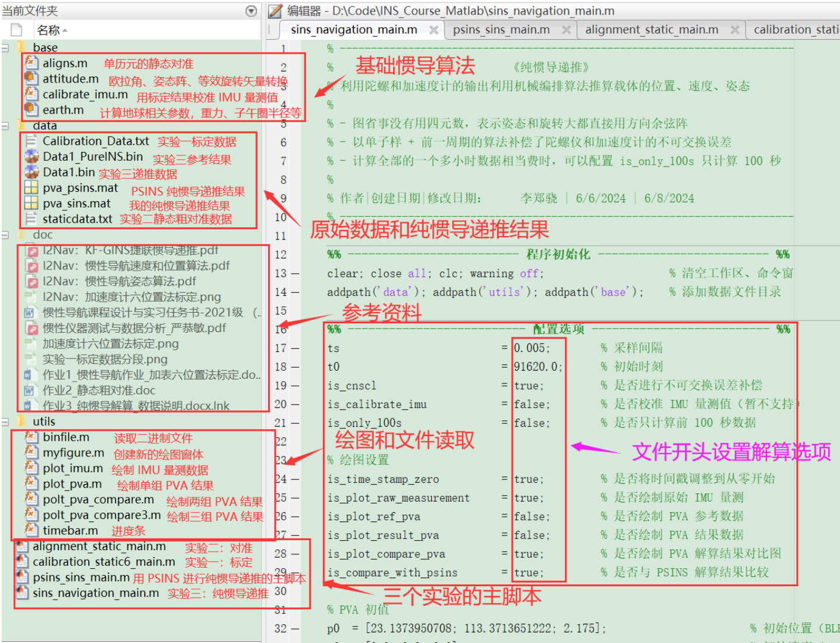This screenshot has width=840, height=643.
Task: Open the Calibration_Data.txt text file icon
Action: click(x=30, y=141)
